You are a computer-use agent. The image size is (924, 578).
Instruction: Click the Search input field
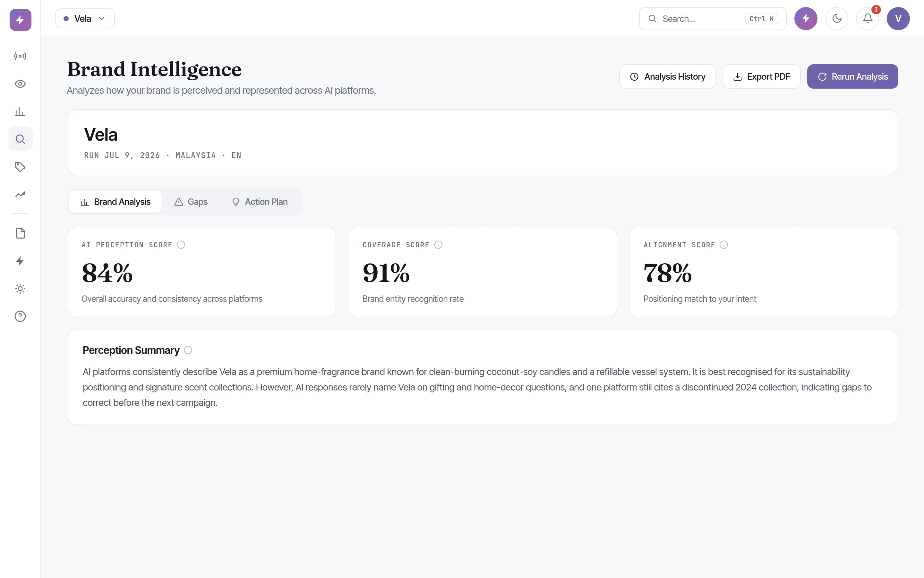(713, 19)
